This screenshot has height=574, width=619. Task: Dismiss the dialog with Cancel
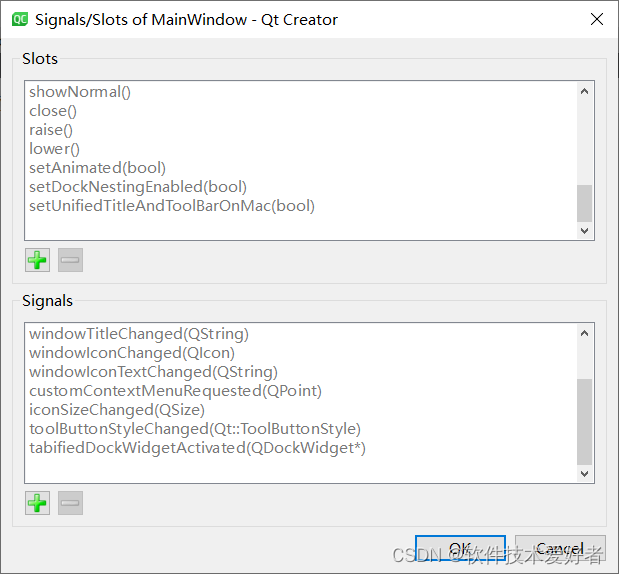560,548
